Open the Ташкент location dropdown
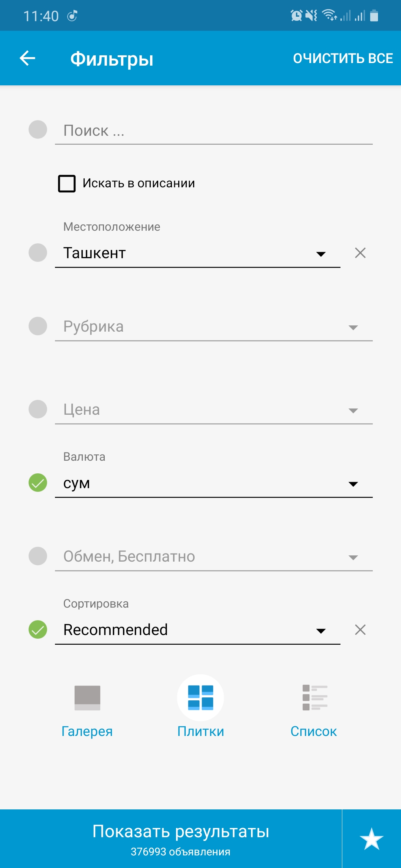The image size is (401, 868). click(197, 254)
